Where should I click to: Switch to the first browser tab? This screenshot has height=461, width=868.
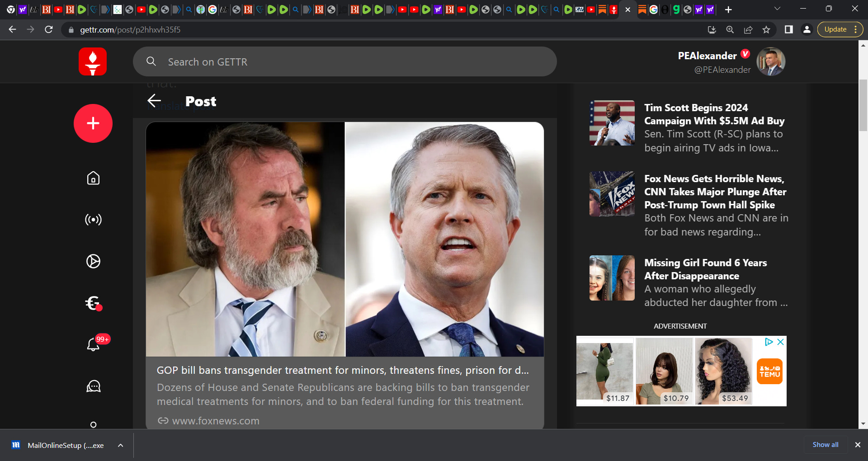[x=11, y=9]
